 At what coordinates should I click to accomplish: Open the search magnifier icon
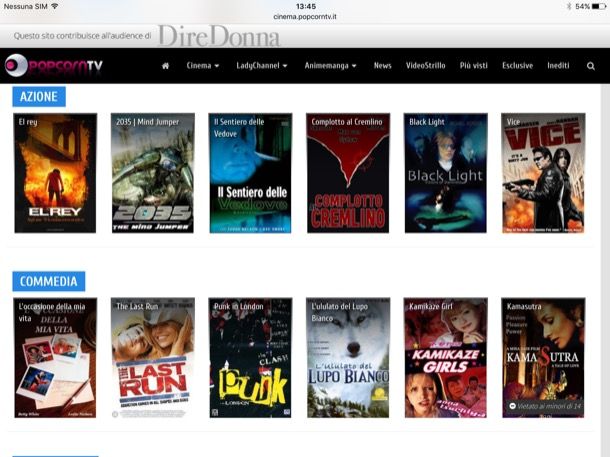[591, 66]
